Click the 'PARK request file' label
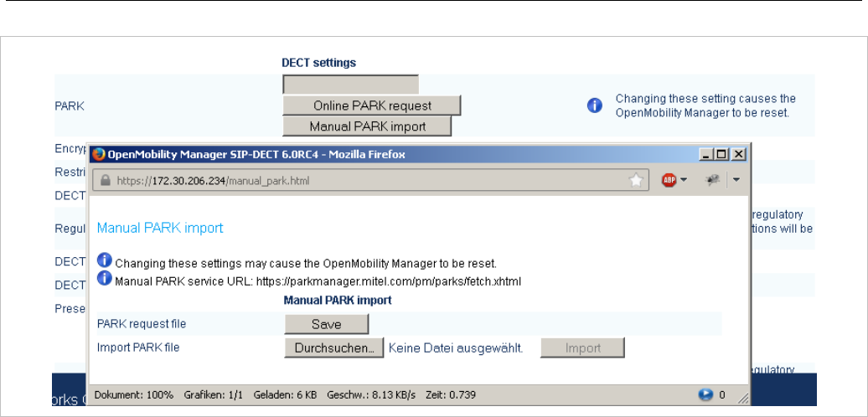Screen dimensions: 868x417 pyautogui.click(x=142, y=324)
